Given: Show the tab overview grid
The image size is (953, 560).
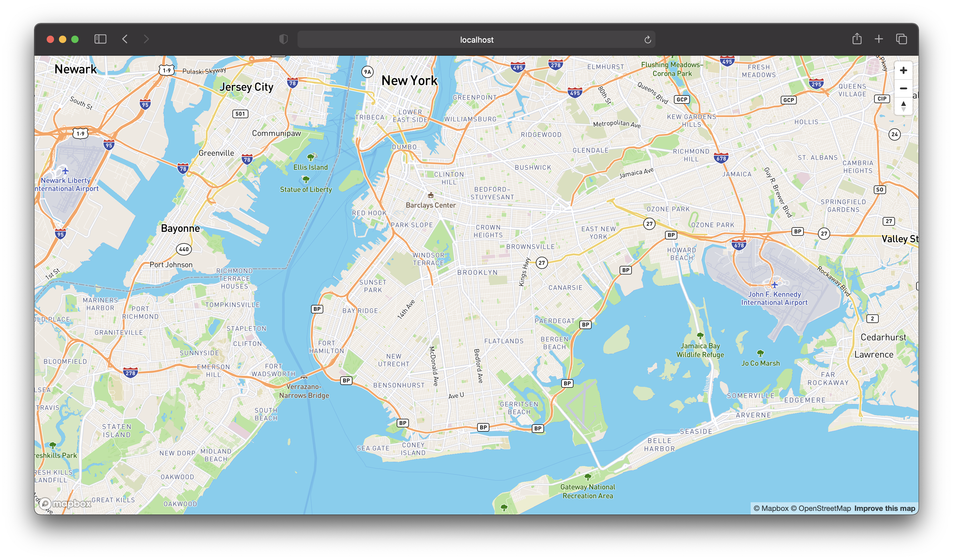Looking at the screenshot, I should 901,39.
